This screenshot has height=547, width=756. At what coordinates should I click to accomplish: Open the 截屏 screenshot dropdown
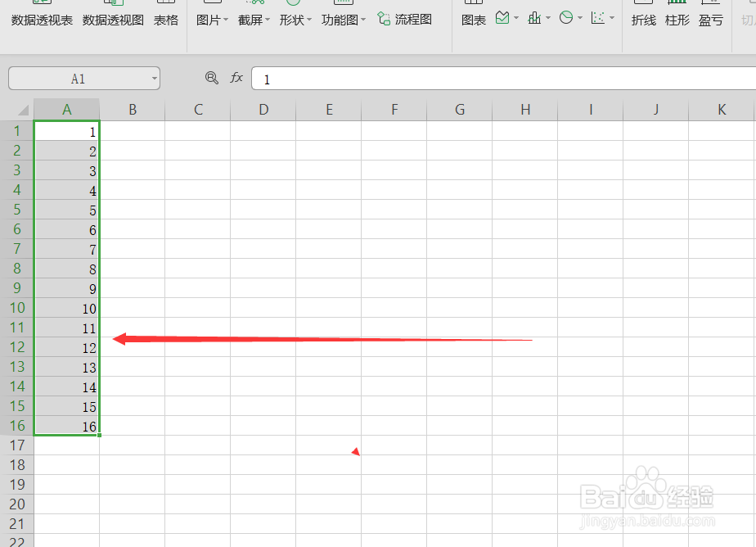click(254, 20)
